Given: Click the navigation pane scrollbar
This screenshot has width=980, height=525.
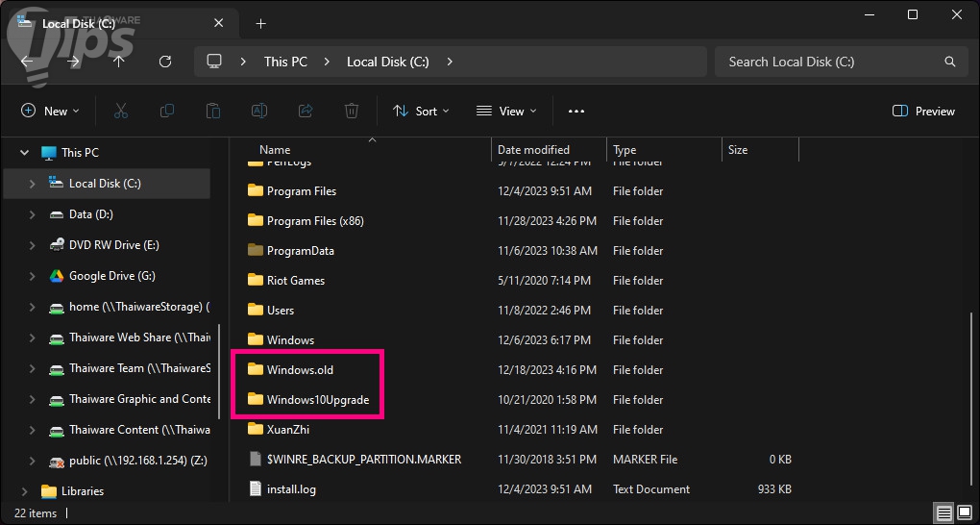Looking at the screenshot, I should [x=219, y=372].
